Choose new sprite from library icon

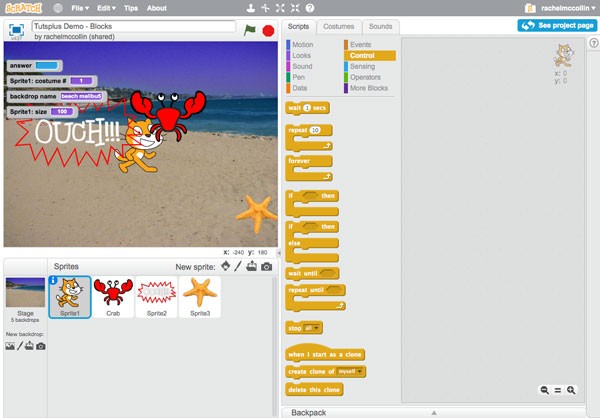225,266
